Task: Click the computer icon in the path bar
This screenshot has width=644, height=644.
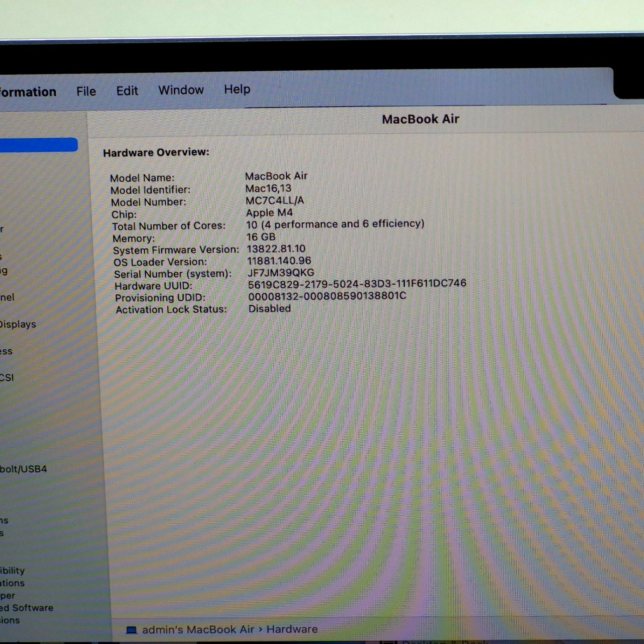Action: [x=131, y=630]
